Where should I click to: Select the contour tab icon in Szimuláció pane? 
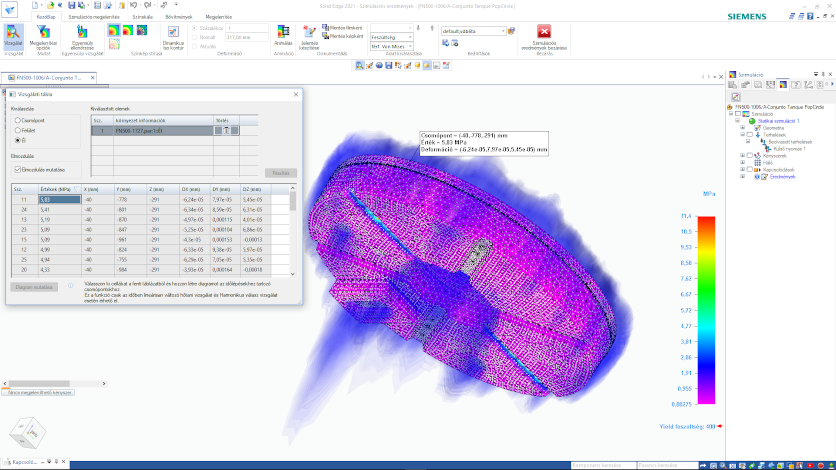(x=783, y=85)
